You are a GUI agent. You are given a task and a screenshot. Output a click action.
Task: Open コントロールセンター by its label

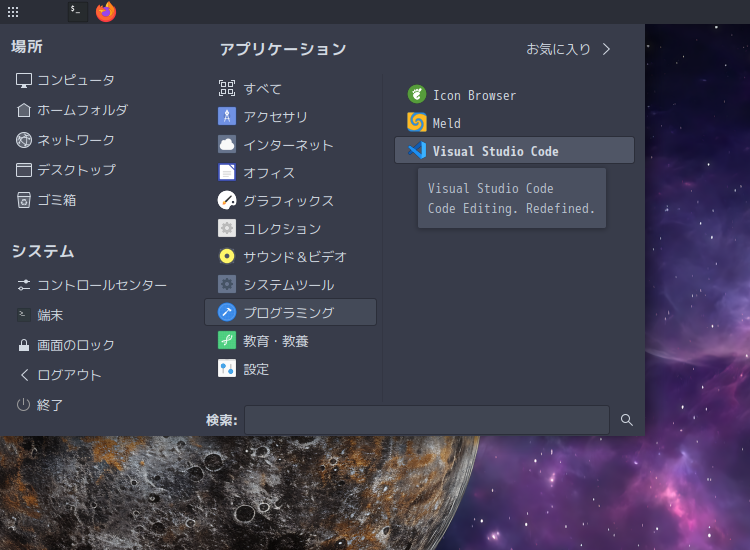coord(102,285)
